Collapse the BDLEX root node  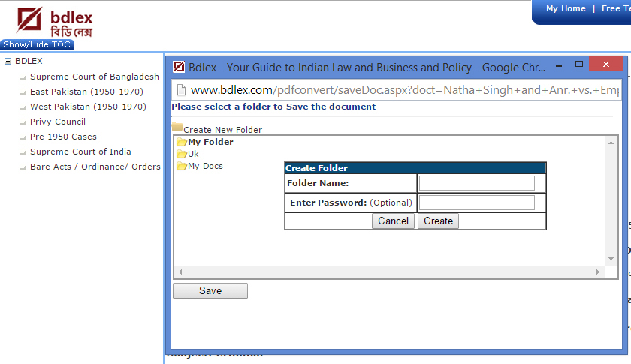point(8,61)
